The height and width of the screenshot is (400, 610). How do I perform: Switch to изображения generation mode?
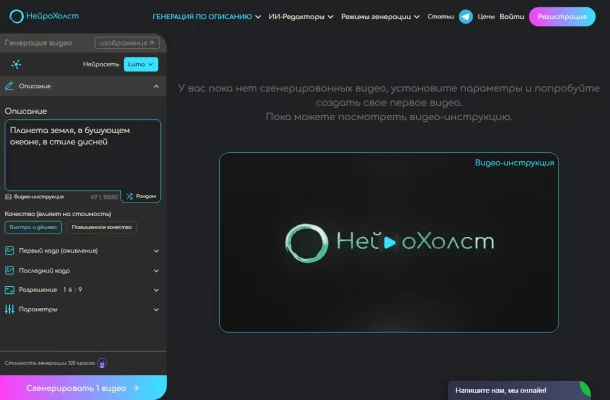(127, 43)
